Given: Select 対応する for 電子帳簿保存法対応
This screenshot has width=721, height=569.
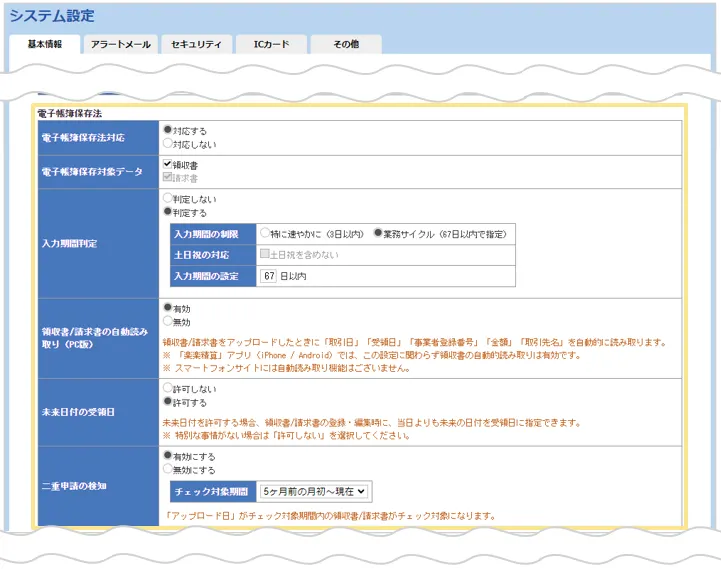Looking at the screenshot, I should 168,130.
